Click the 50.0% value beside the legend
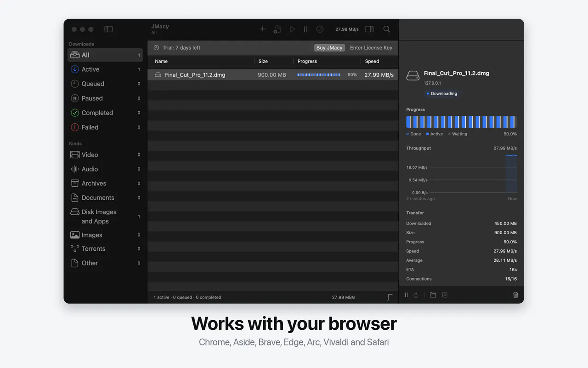588x368 pixels. coord(510,134)
